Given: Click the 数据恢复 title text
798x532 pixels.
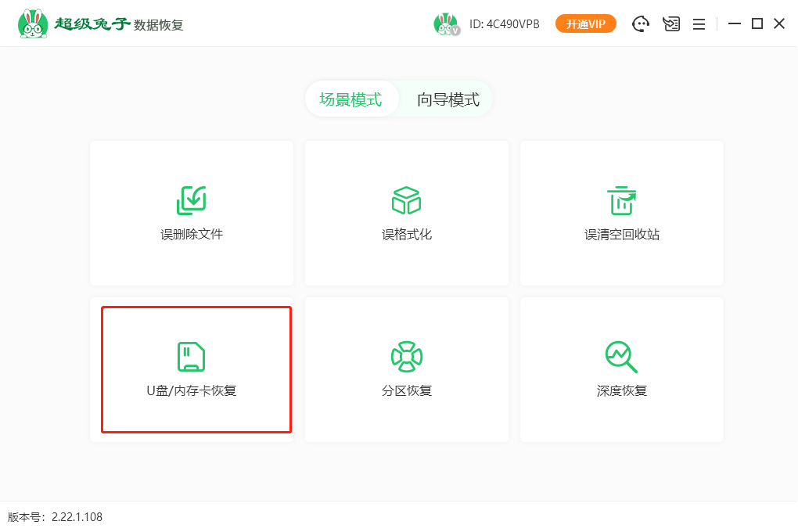Looking at the screenshot, I should (159, 25).
